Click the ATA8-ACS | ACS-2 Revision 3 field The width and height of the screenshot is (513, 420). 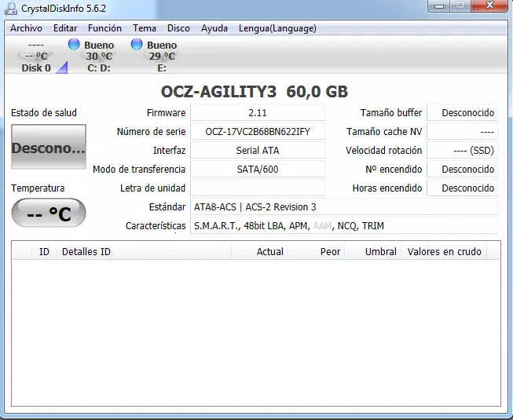[344, 207]
